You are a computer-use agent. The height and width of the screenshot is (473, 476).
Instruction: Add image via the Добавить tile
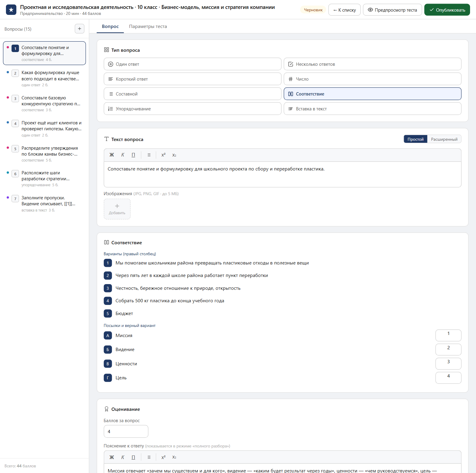point(117,209)
